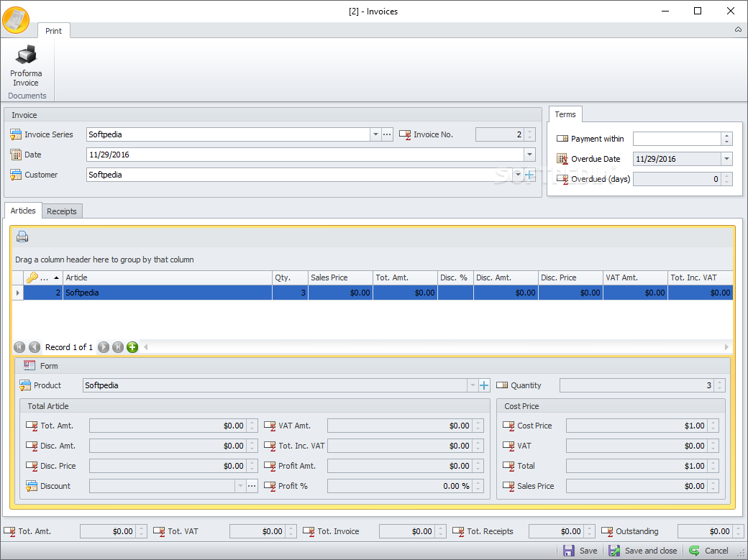Click Save and close button
Image resolution: width=748 pixels, height=560 pixels.
tap(642, 551)
